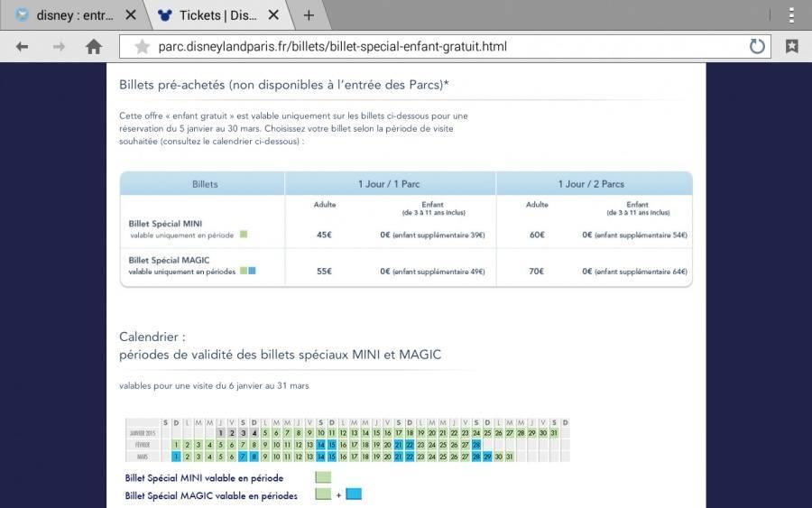Select the "Billet Spécial MINI" row label

coord(167,222)
